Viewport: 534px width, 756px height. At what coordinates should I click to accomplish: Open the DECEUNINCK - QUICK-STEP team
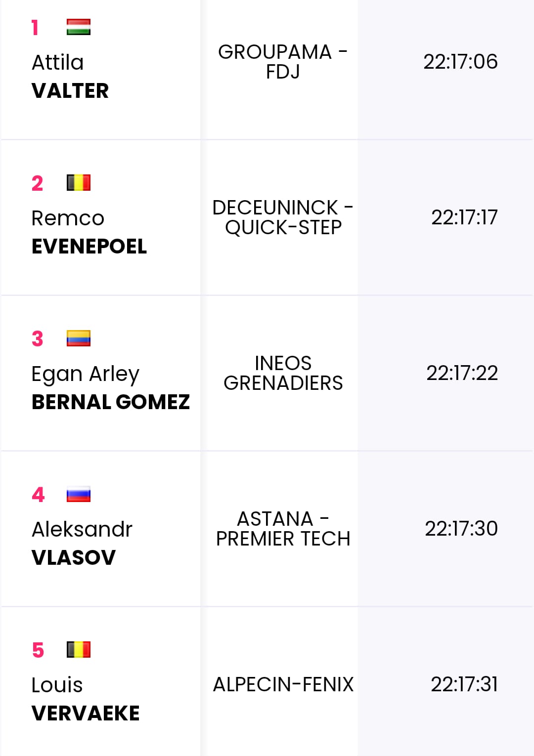(x=283, y=217)
